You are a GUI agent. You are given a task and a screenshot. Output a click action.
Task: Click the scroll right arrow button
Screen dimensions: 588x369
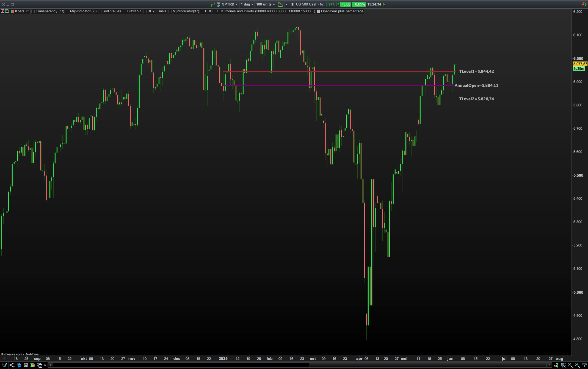tap(549, 365)
